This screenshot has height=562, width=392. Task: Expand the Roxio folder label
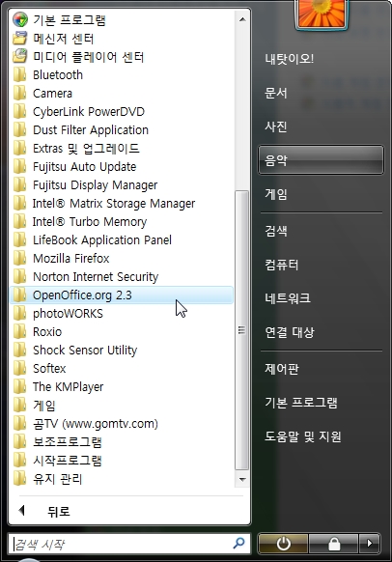coord(47,331)
